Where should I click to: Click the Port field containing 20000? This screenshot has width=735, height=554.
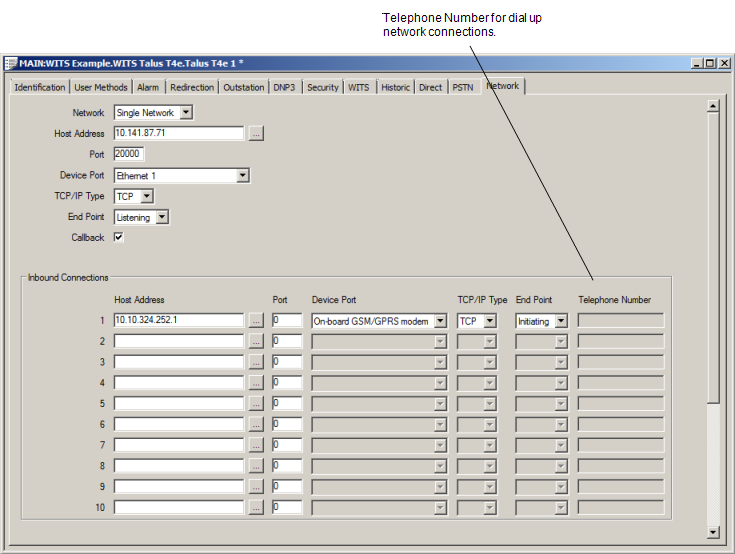pyautogui.click(x=129, y=154)
